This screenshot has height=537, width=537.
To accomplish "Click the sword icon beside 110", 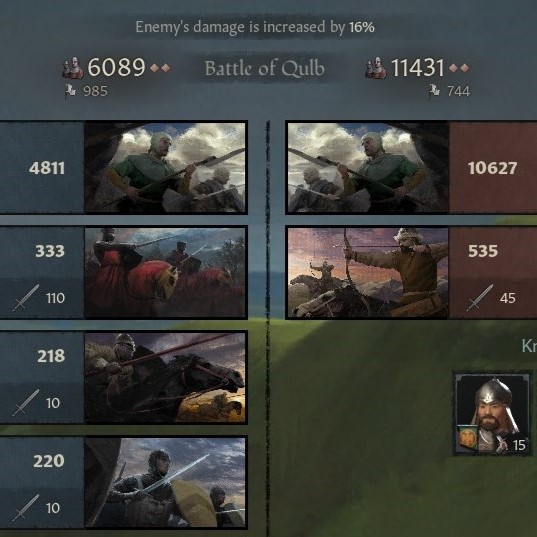I will point(26,298).
